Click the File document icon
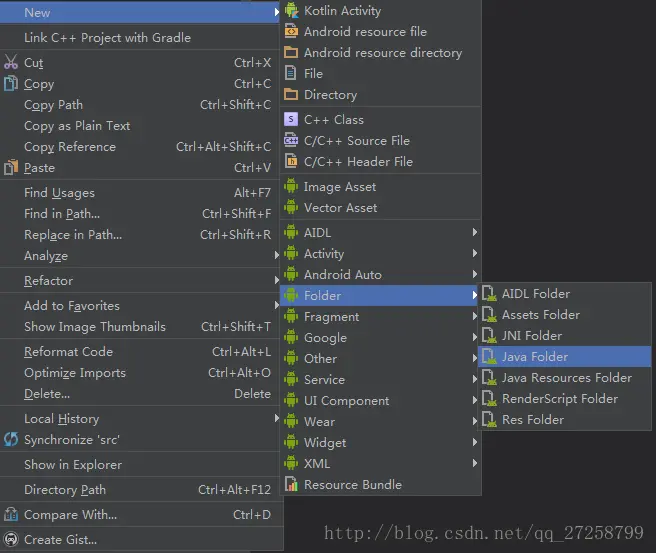Screen dimensions: 656x553 (x=291, y=73)
